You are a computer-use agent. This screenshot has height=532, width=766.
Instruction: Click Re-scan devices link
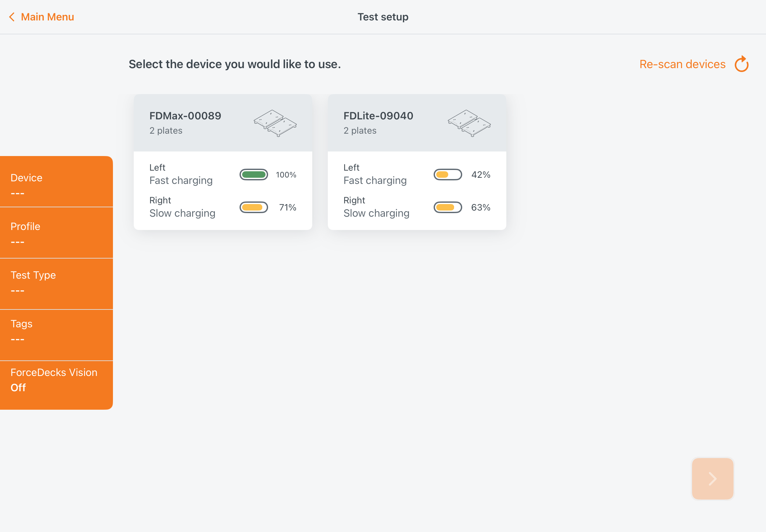coord(682,64)
